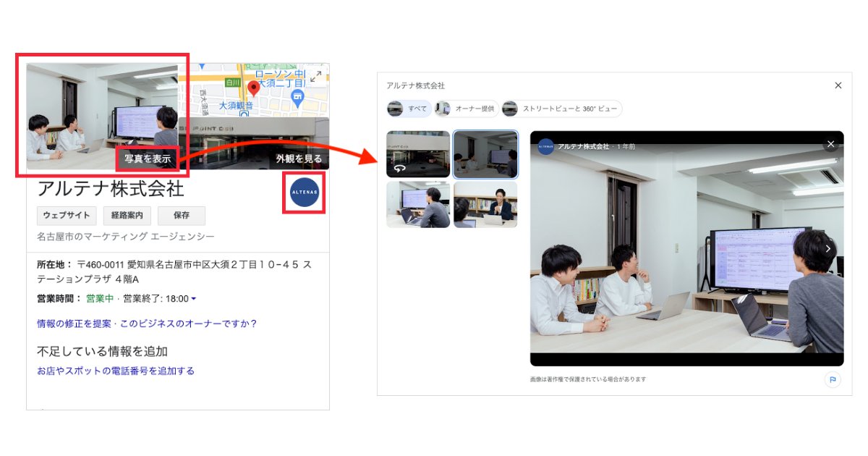Click 画像は著作権で保護されている場合があります notice

pyautogui.click(x=588, y=379)
